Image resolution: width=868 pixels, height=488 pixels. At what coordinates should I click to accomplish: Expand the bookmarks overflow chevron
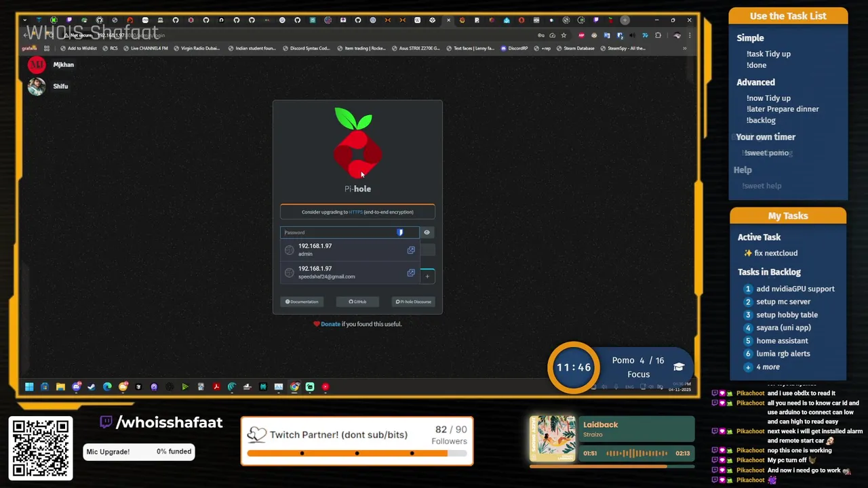coord(684,48)
